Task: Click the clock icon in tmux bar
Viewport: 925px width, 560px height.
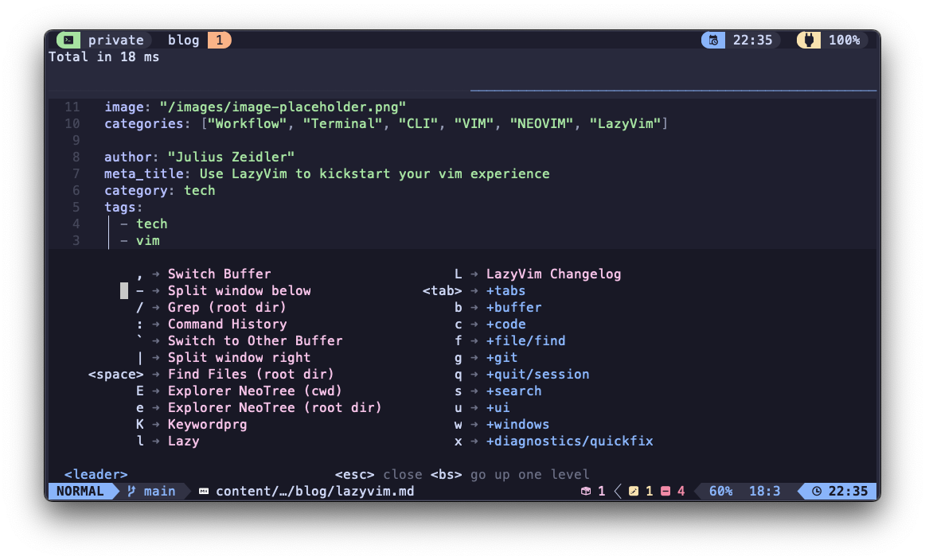Action: click(713, 40)
